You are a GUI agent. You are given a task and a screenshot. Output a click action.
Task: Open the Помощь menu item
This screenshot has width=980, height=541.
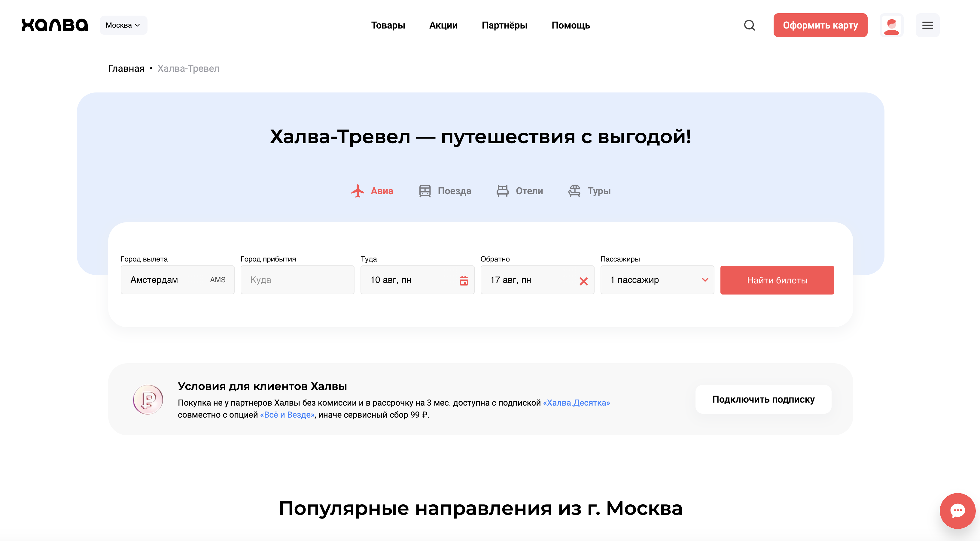coord(571,25)
